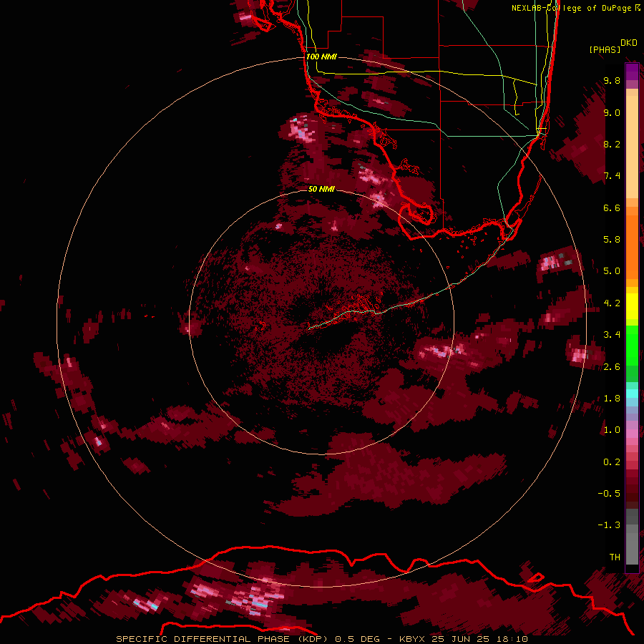Click the 9.0 value on the color scale
The image size is (644, 644).
point(612,112)
